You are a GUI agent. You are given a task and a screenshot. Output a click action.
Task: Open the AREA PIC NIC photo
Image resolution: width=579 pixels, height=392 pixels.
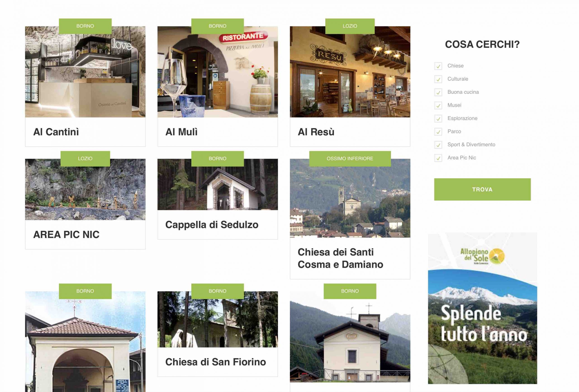[85, 189]
